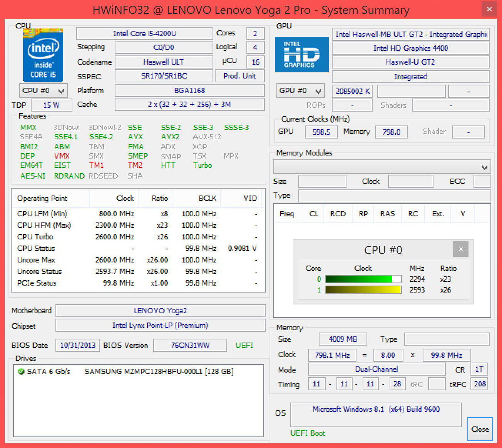
Task: Click the µCU field showing 16
Action: tap(256, 62)
